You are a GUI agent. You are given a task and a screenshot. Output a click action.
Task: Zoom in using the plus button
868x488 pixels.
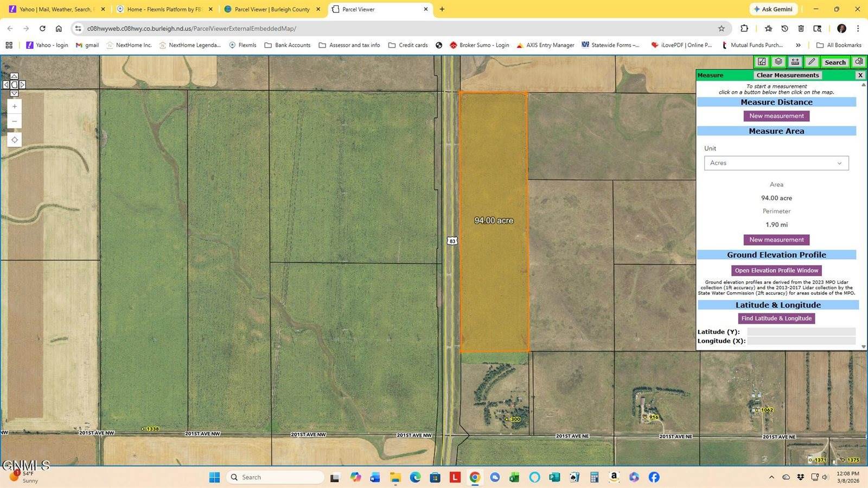pos(15,106)
